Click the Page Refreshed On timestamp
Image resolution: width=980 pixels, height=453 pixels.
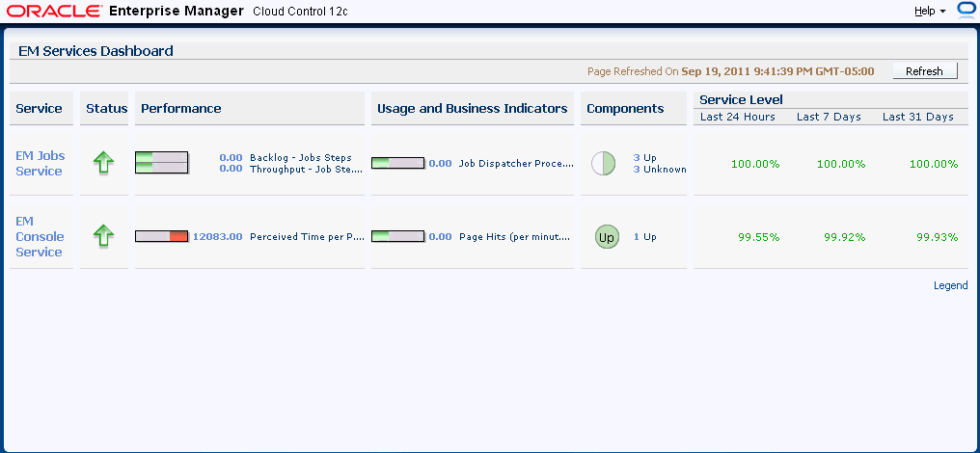tap(730, 71)
